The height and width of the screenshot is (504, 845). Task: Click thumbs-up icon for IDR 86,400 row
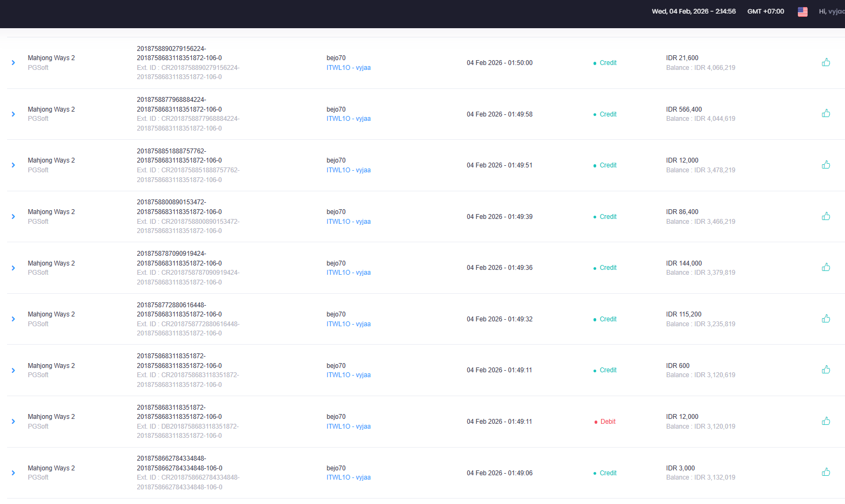click(826, 216)
